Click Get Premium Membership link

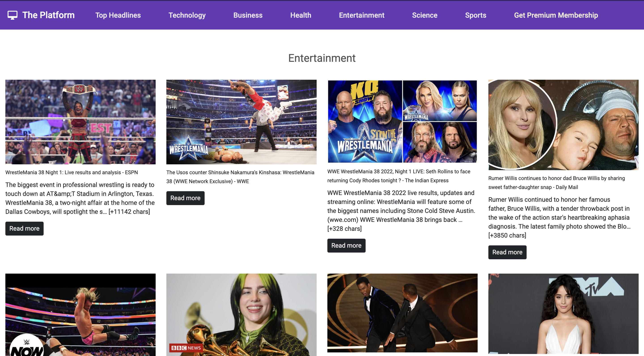click(556, 15)
